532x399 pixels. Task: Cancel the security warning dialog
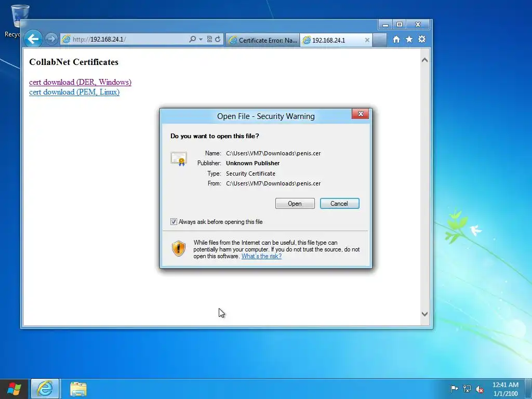339,204
